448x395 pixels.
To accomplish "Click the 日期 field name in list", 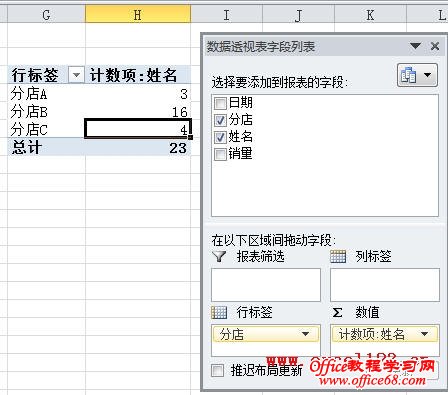I will tap(240, 103).
